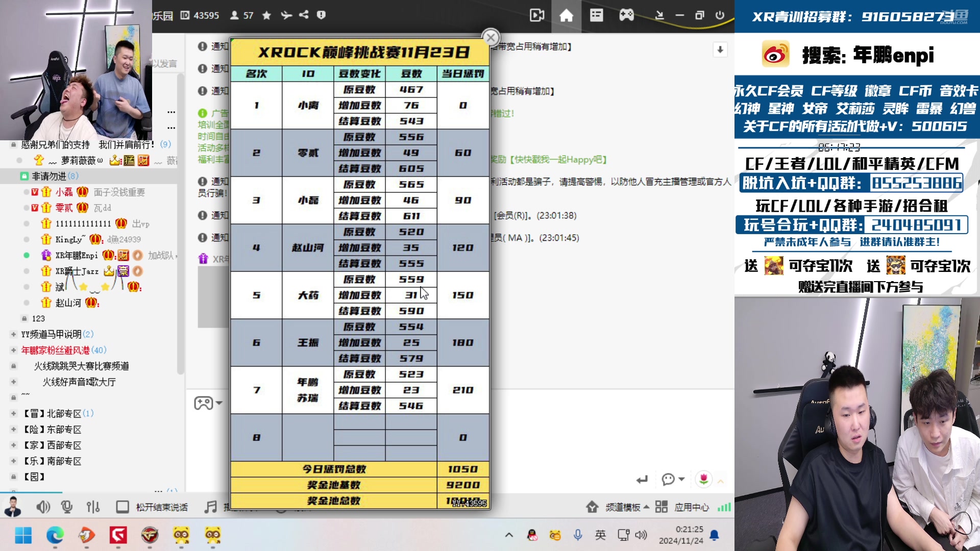This screenshot has width=980, height=551.
Task: Open the notification bell in taskbar
Action: [x=715, y=535]
